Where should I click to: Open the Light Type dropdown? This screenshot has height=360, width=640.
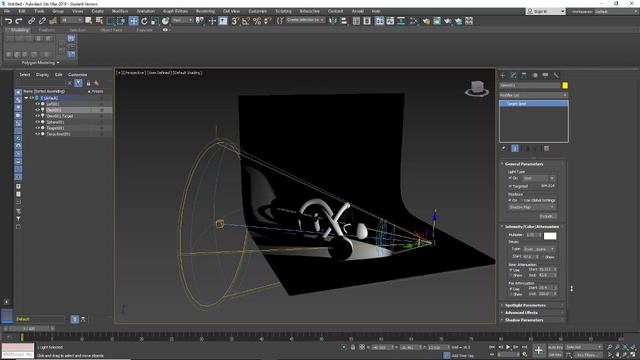(538, 178)
